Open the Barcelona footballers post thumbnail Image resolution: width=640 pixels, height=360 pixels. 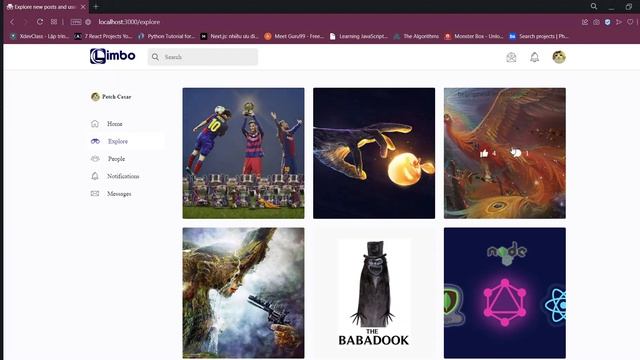pyautogui.click(x=243, y=153)
